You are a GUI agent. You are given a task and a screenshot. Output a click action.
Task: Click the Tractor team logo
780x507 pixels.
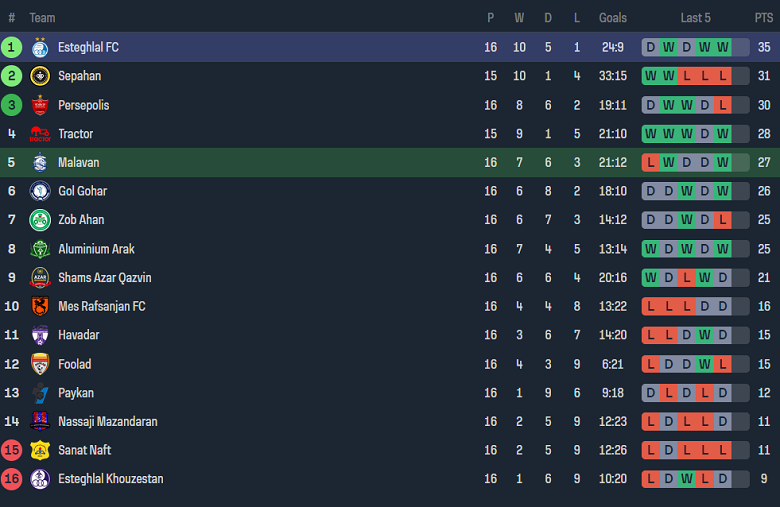coord(40,134)
